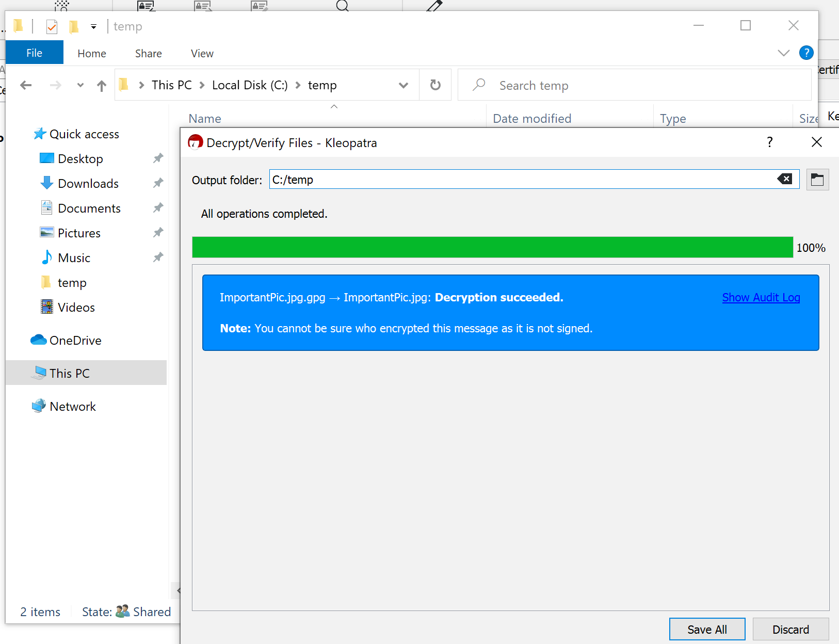Screen dimensions: 839x644
Task: Click Properties checkmark in quick access toolbar
Action: pos(52,26)
